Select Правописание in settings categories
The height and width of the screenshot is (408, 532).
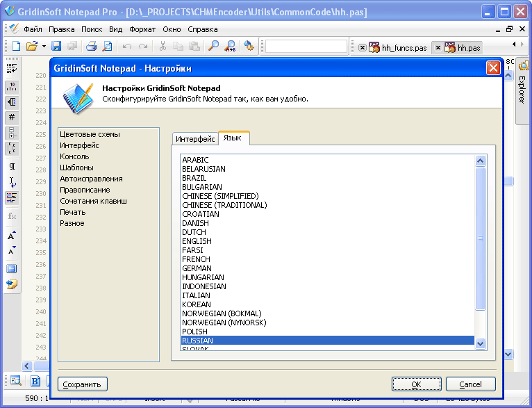click(85, 190)
